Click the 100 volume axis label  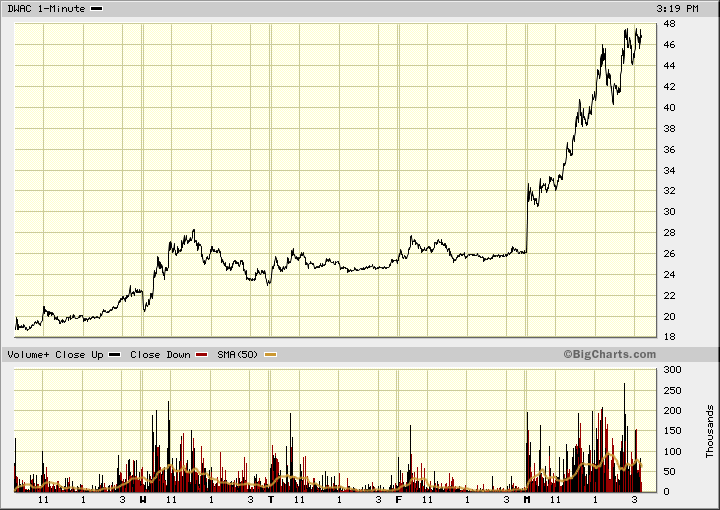673,452
